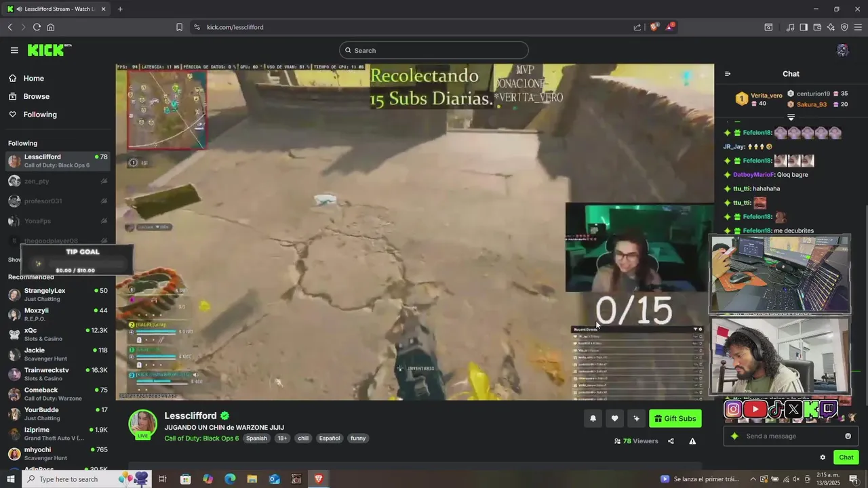Open recommended channel Comeback
This screenshot has height=488, width=868.
point(58,394)
